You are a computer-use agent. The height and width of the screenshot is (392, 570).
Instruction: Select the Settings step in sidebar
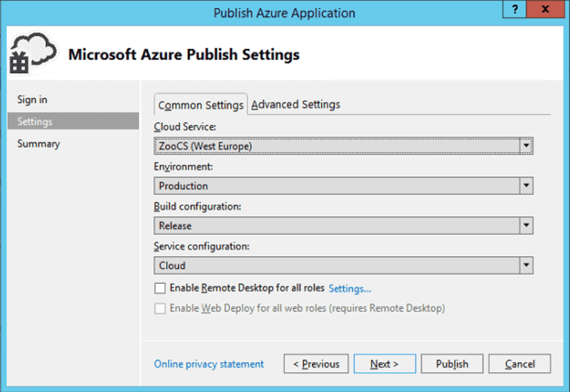pyautogui.click(x=73, y=121)
